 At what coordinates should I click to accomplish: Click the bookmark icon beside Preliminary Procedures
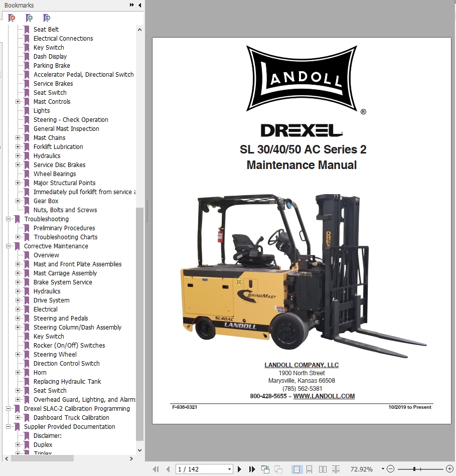point(27,228)
